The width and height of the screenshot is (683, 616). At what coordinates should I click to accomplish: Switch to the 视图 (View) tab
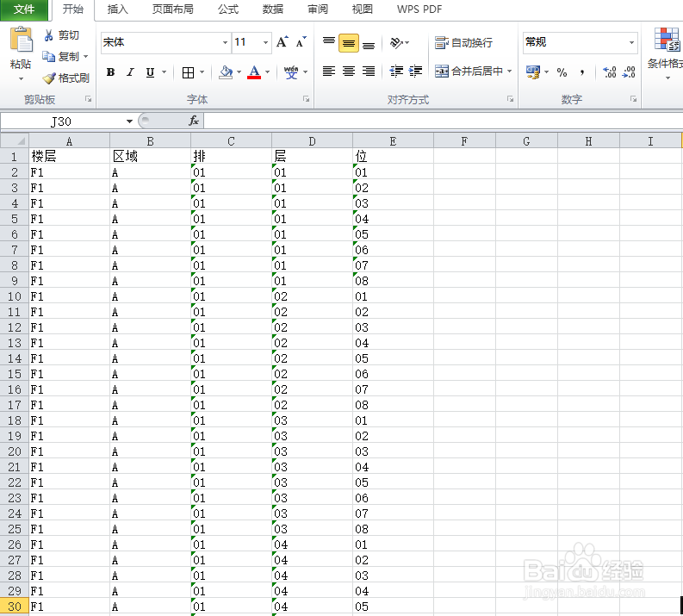363,9
